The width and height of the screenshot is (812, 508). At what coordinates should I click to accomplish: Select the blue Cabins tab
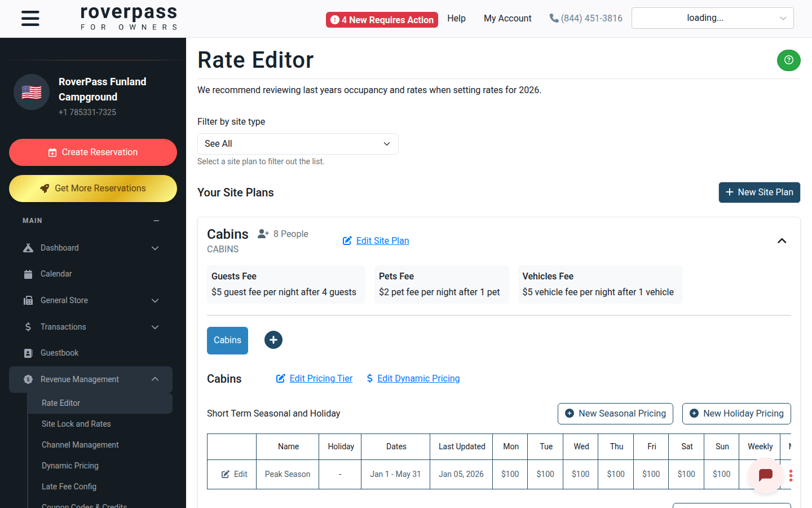coord(227,340)
